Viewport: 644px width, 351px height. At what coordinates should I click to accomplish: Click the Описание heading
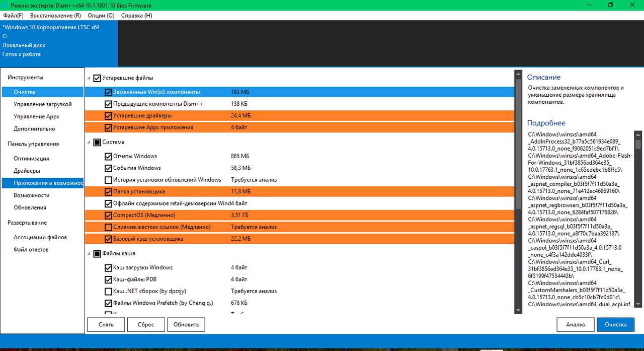(544, 78)
